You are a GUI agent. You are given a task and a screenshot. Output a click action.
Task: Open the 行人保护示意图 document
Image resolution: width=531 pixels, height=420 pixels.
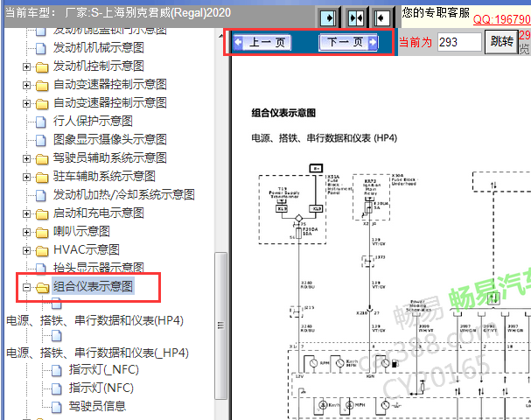click(x=93, y=122)
